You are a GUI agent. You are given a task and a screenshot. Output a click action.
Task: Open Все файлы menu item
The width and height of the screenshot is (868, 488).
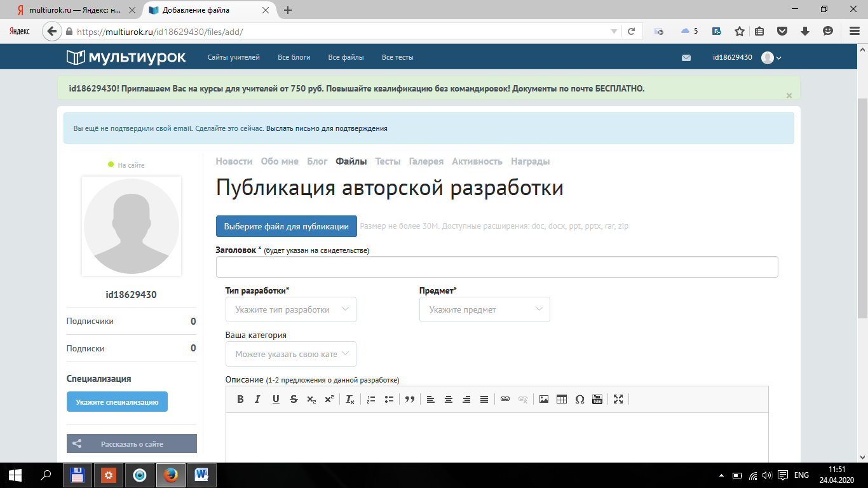tap(346, 57)
